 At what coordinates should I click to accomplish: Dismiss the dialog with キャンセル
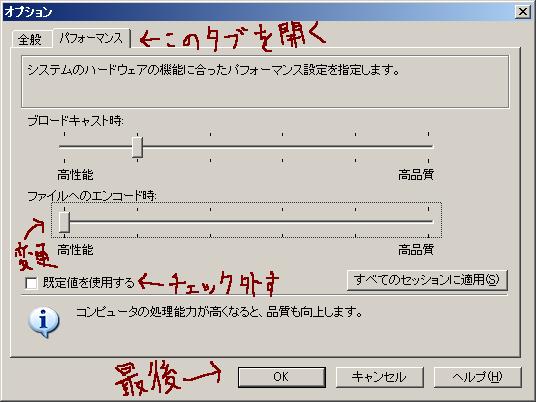click(x=379, y=377)
